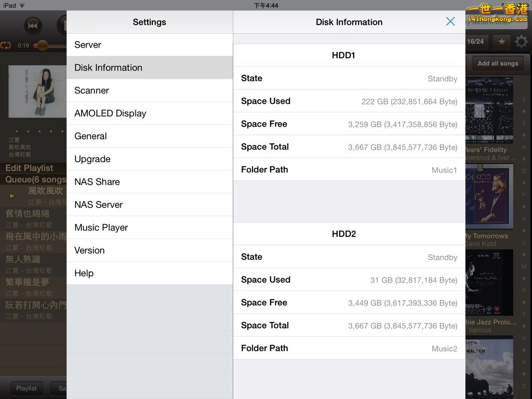This screenshot has height=399, width=532.
Task: Toggle the repeat mode icon
Action: (6, 45)
